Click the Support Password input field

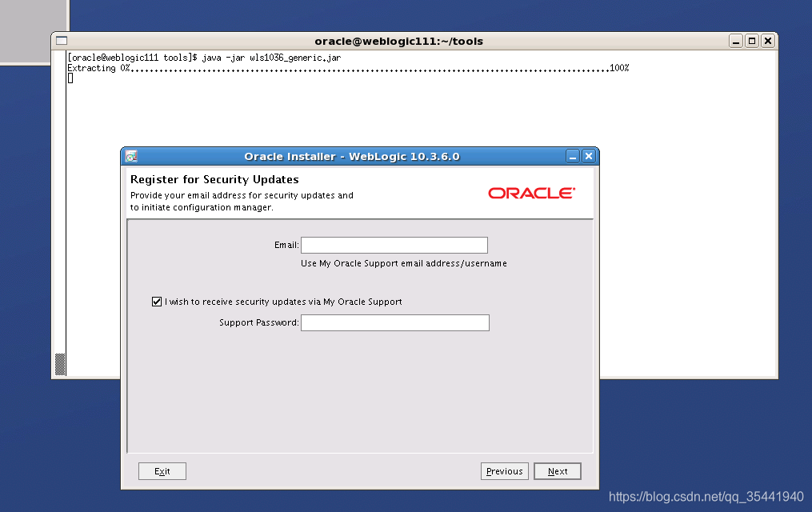pyautogui.click(x=395, y=322)
